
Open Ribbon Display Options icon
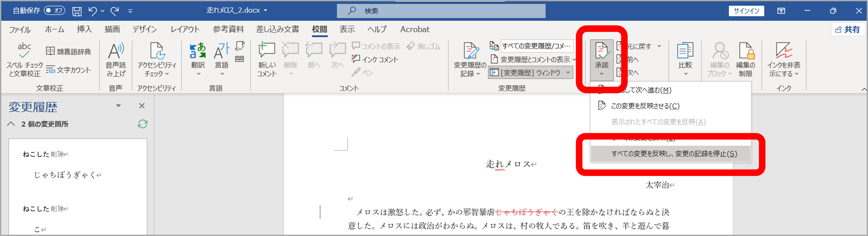click(x=781, y=11)
